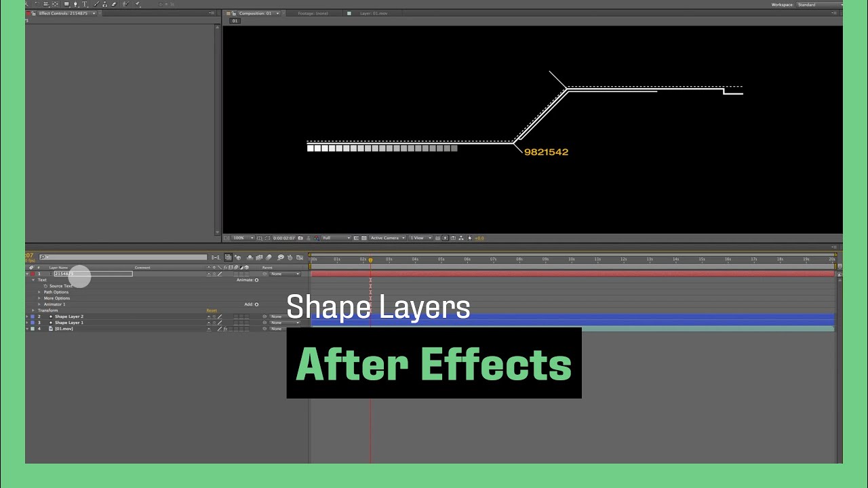Select the Pan Behind anchor tool
The image size is (868, 488).
click(x=55, y=4)
